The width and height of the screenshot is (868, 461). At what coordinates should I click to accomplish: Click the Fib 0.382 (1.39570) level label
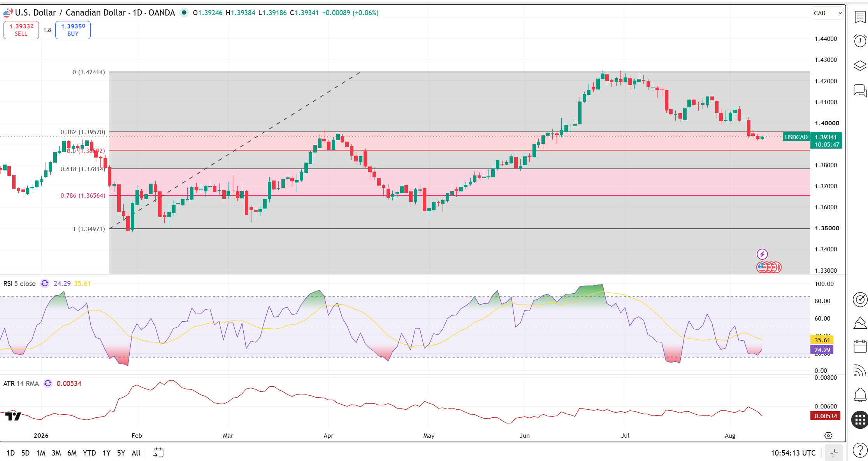click(83, 132)
